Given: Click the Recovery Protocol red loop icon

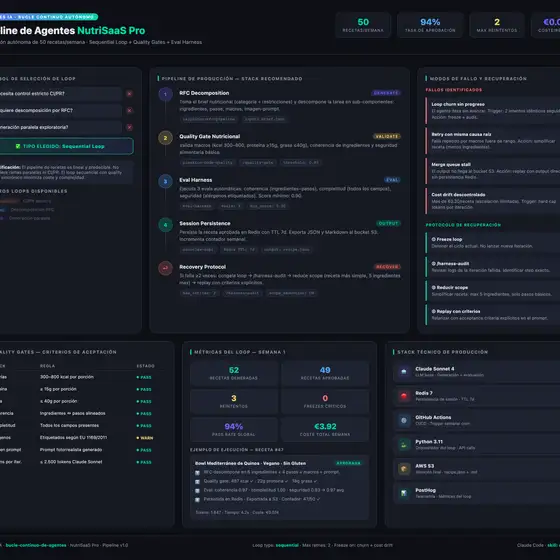Looking at the screenshot, I should [165, 268].
